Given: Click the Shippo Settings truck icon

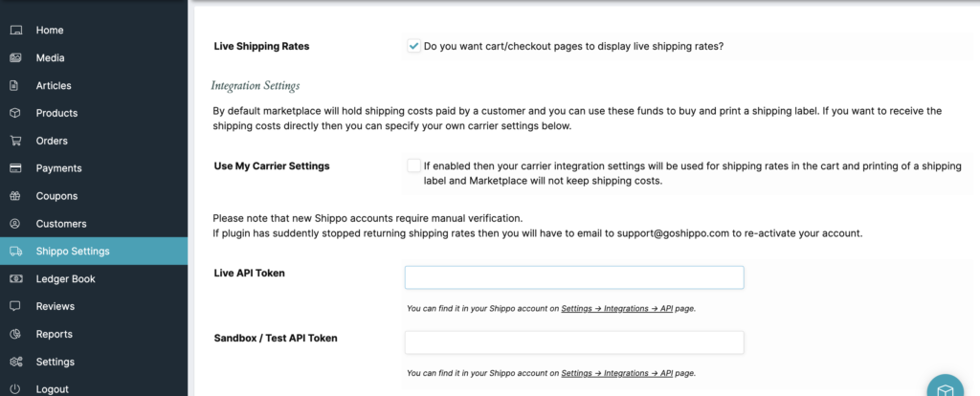Looking at the screenshot, I should [15, 252].
